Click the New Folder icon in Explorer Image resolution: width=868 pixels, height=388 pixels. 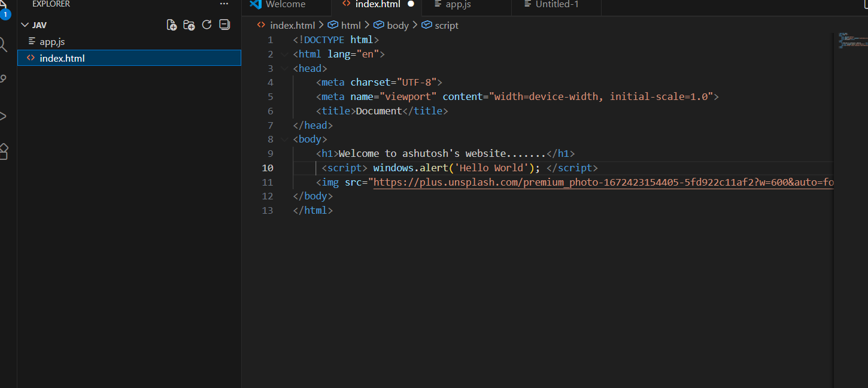click(189, 25)
